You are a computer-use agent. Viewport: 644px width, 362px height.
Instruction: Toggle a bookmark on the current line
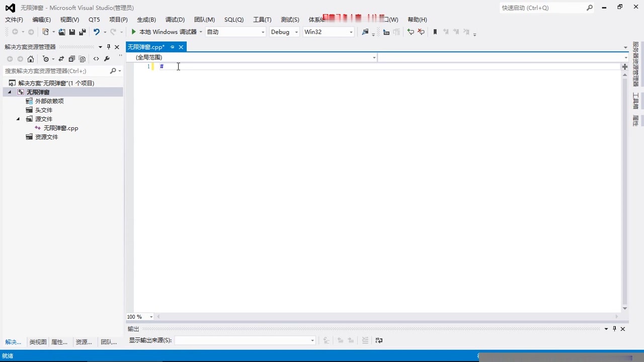point(435,32)
